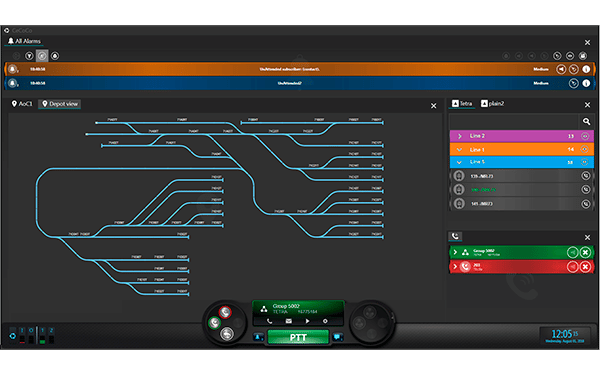Click the rightmost alarms toolbar icon

tap(583, 56)
